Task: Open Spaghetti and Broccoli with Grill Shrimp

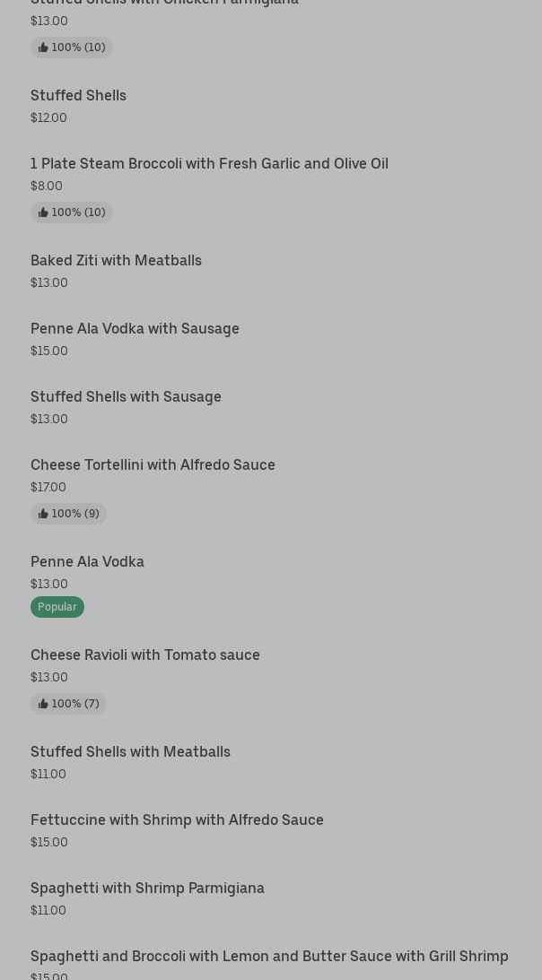Action: [x=269, y=956]
